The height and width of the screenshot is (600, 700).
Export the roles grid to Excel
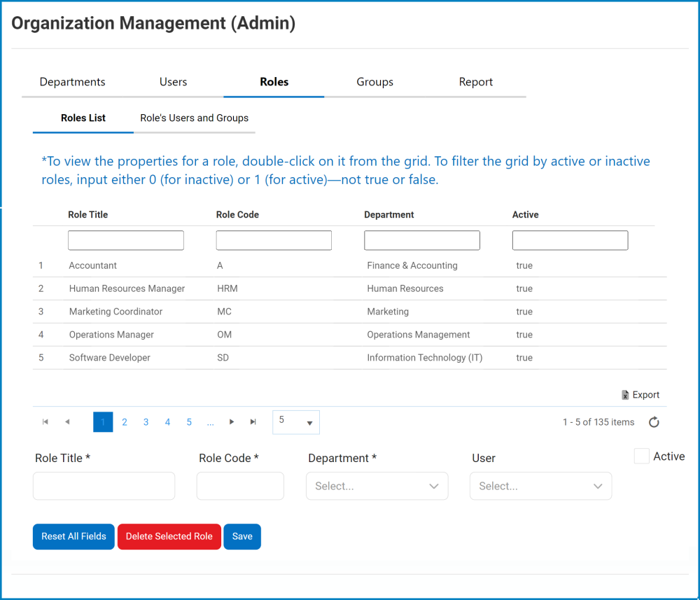640,395
